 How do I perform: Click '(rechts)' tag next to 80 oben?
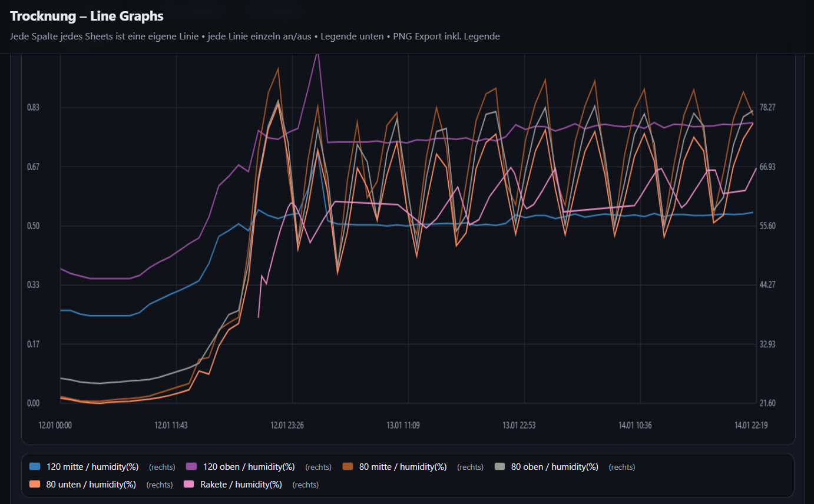621,467
